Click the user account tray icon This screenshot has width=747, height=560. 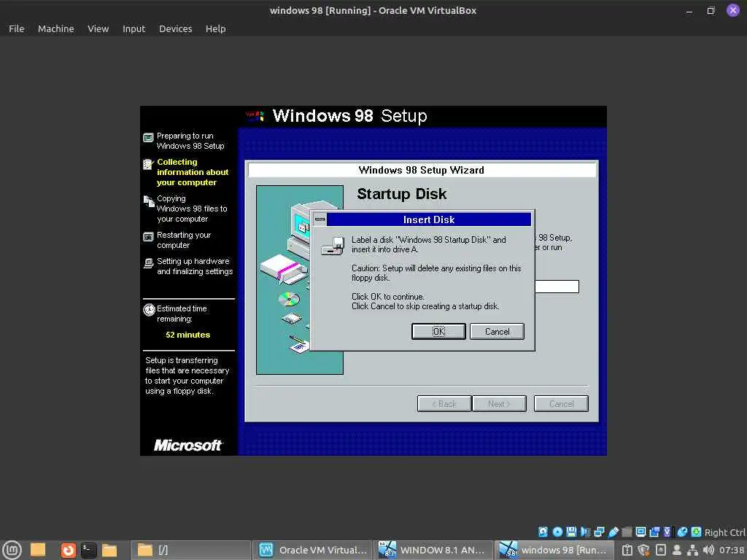tap(676, 550)
